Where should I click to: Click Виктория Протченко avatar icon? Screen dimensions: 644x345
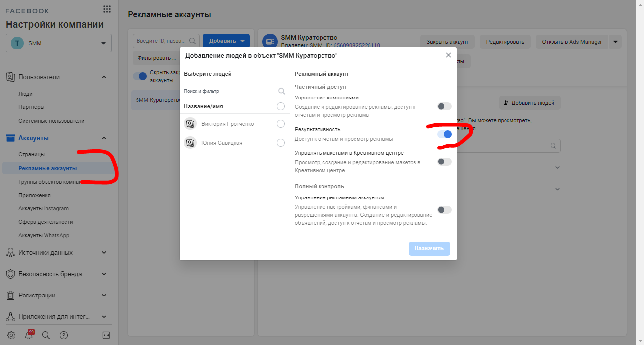point(190,124)
